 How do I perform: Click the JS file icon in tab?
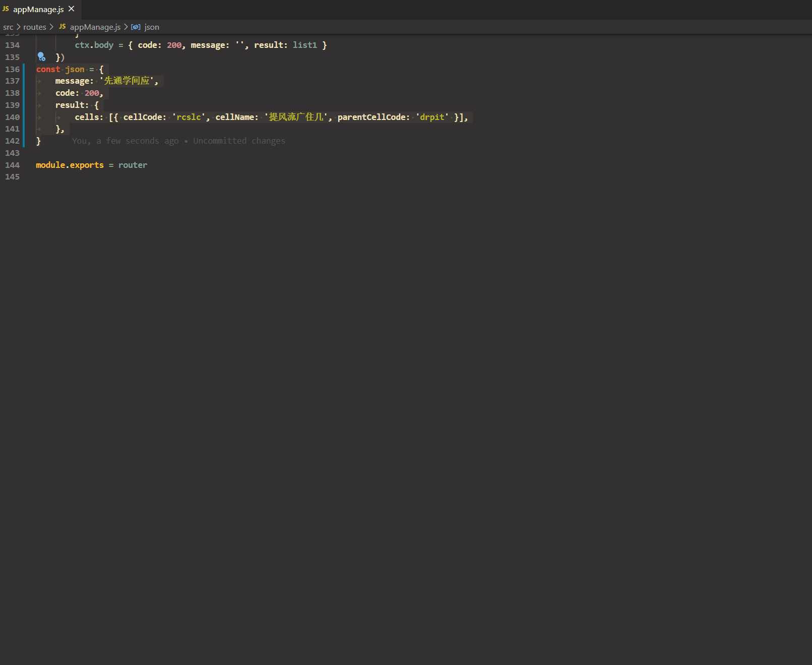tap(6, 9)
